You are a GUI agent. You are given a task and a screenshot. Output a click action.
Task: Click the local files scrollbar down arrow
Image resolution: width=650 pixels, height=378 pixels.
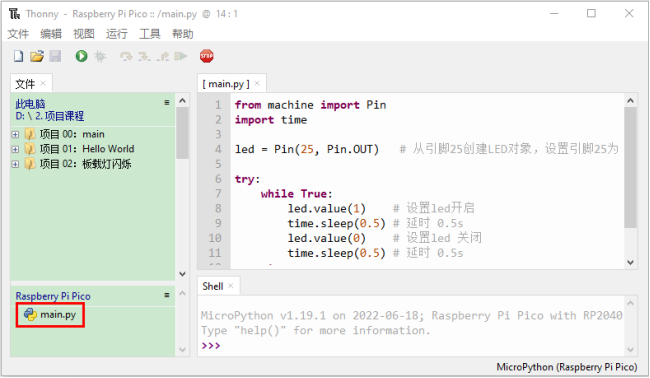pos(182,274)
